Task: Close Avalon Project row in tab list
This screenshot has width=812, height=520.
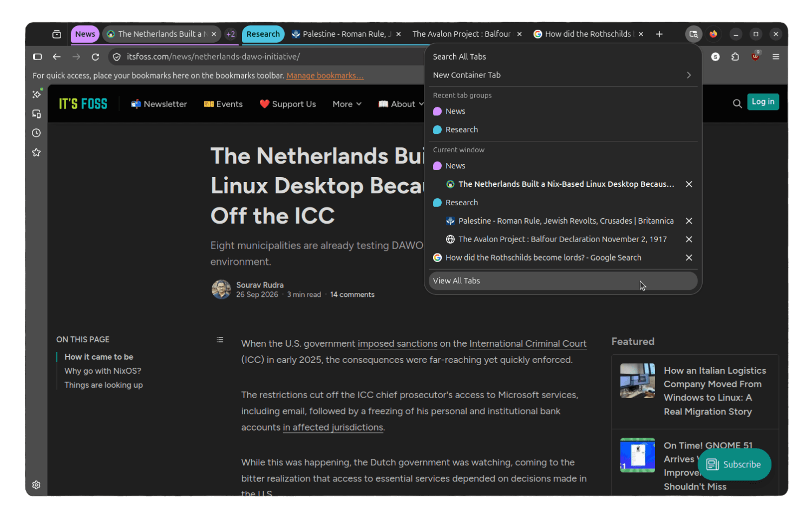Action: click(x=689, y=239)
